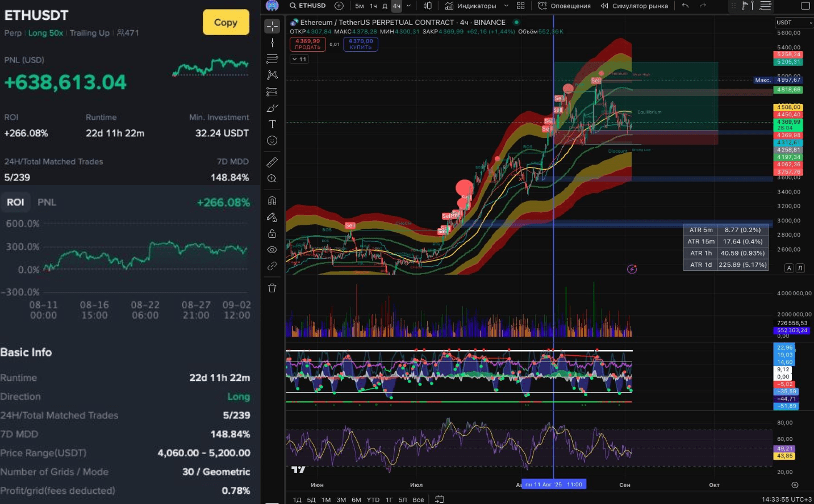
Task: Click the add symbol compare plus icon
Action: (x=339, y=6)
